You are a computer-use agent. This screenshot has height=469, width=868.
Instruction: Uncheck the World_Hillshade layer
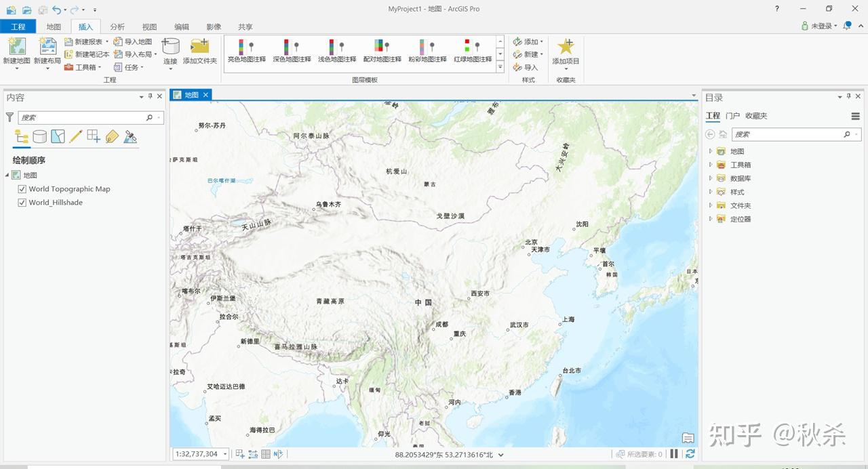22,202
